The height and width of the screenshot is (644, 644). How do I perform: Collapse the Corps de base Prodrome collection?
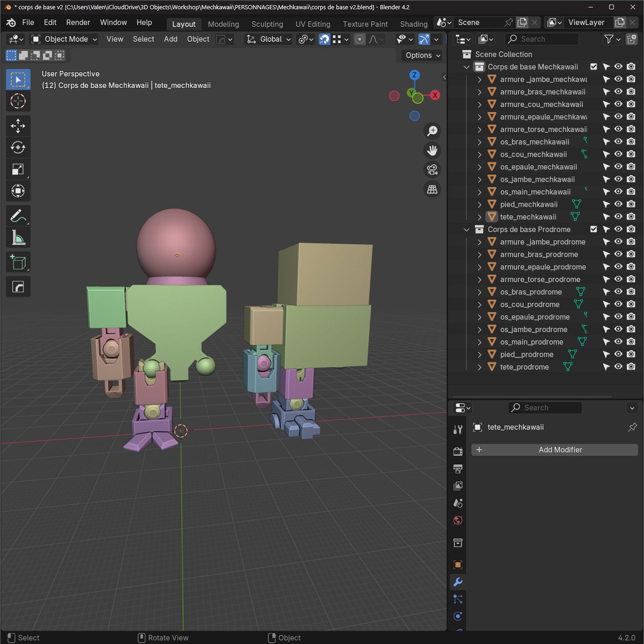[x=467, y=230]
